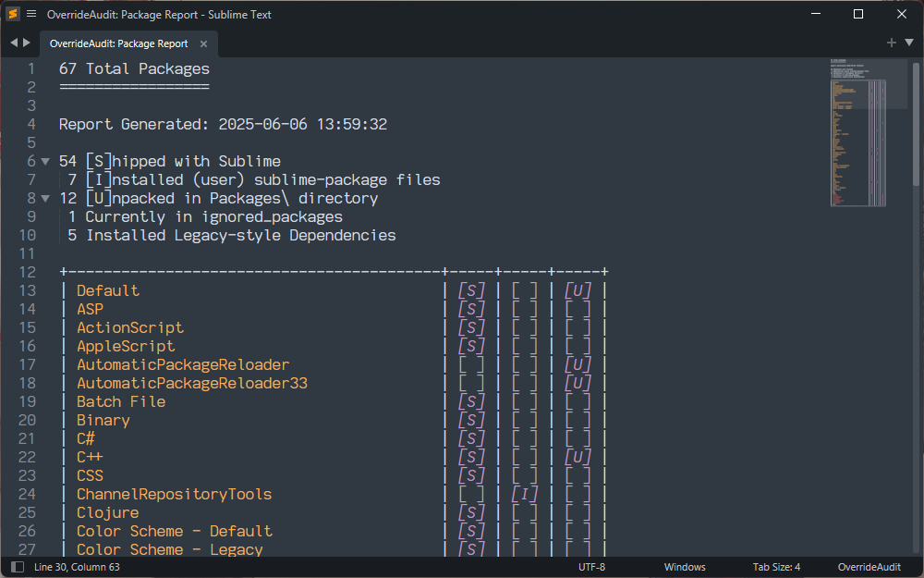
Task: Open the Windows line endings selector
Action: pyautogui.click(x=684, y=567)
